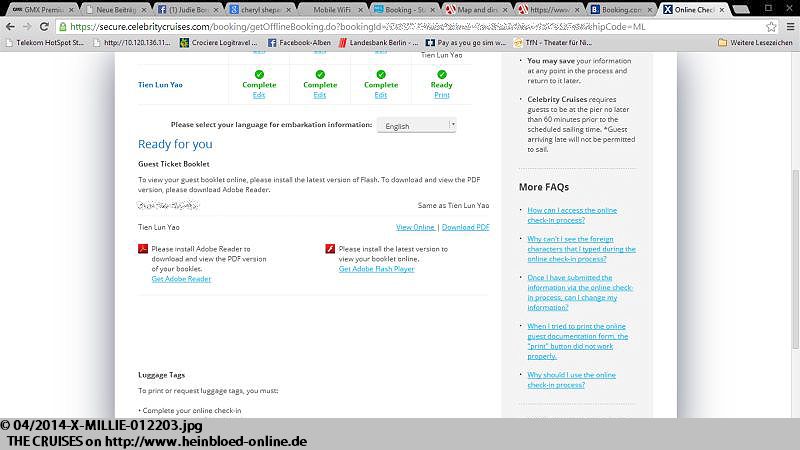
Task: Close the Mobile WiFi tab
Action: (x=361, y=10)
